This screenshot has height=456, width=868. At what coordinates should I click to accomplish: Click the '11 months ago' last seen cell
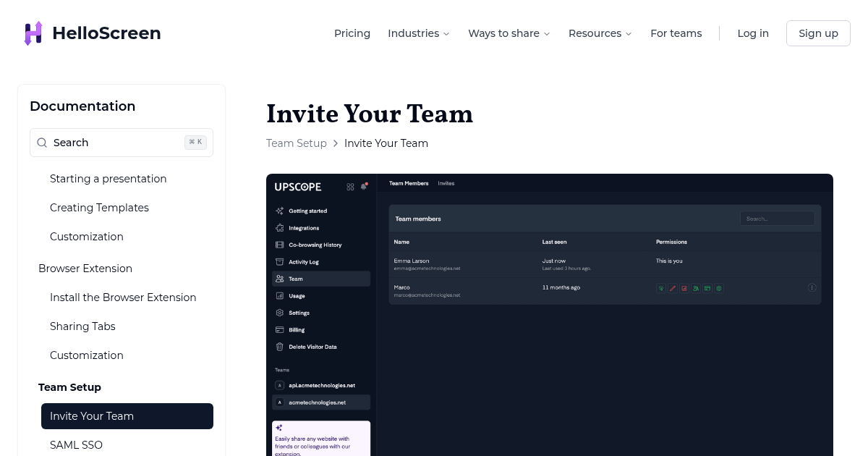coord(561,287)
